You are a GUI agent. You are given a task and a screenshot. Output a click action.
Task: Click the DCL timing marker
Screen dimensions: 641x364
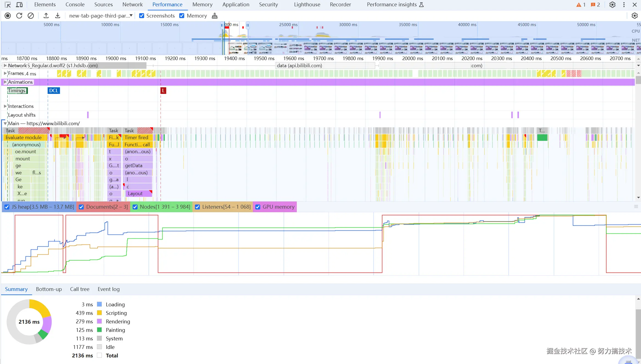[54, 91]
